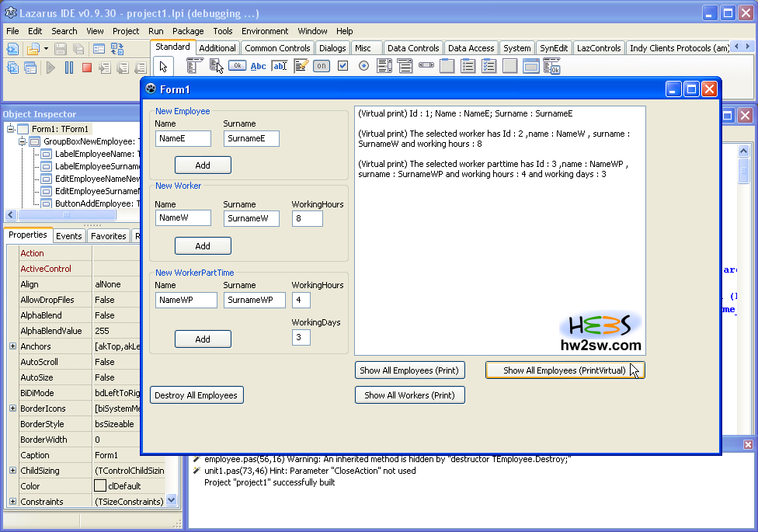Click the Color property clDefault swatch

tap(100, 485)
